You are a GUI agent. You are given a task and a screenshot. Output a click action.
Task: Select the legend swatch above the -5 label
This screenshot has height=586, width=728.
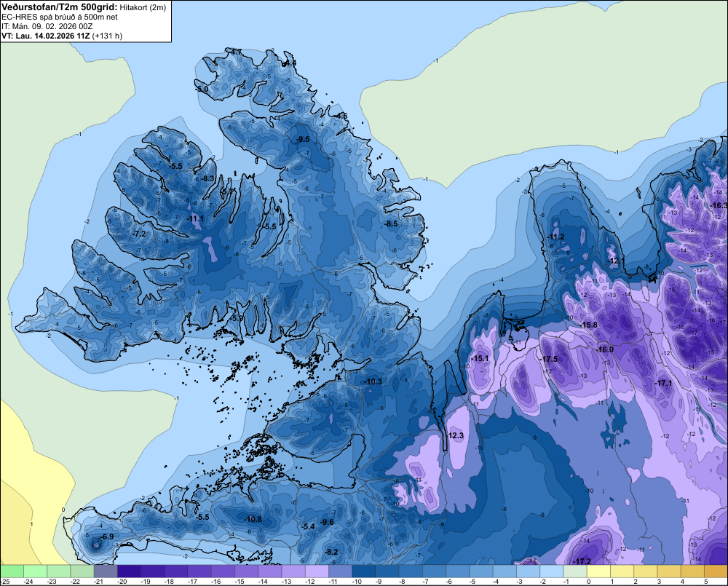coord(481,571)
